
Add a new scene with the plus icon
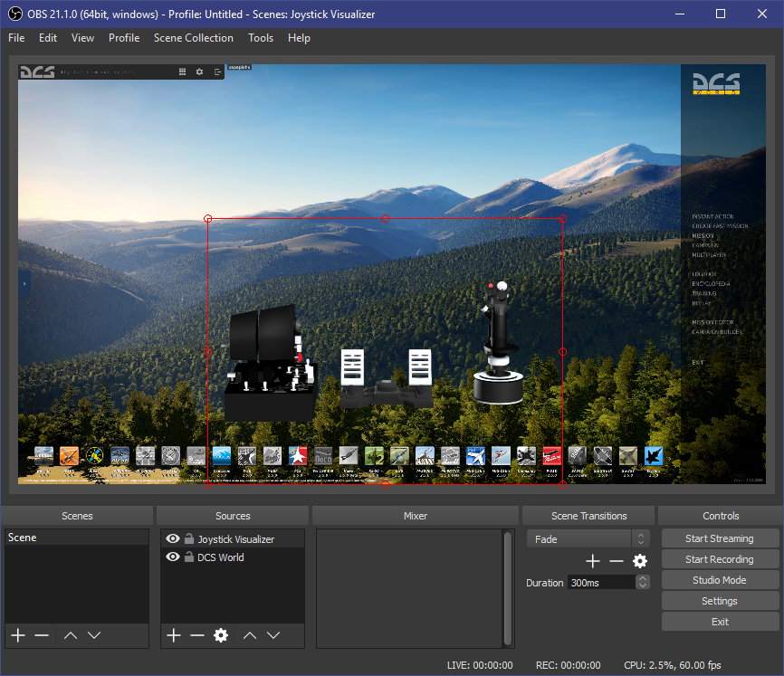18,635
